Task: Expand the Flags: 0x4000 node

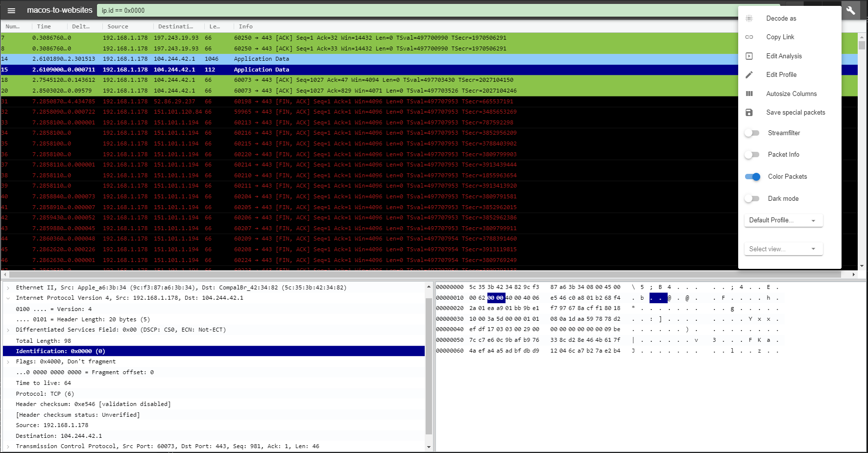Action: (8, 362)
